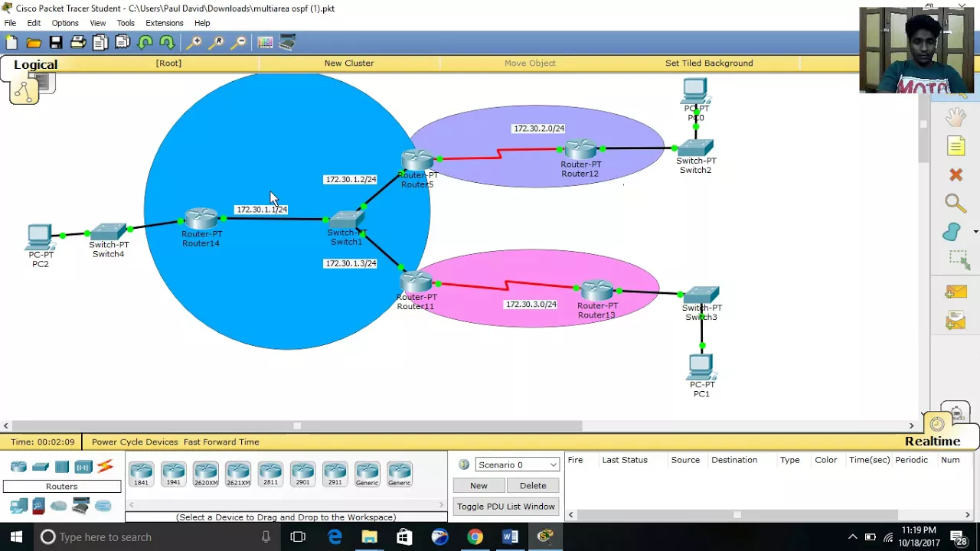
Task: Open the Scenario 0 dropdown
Action: coord(517,465)
